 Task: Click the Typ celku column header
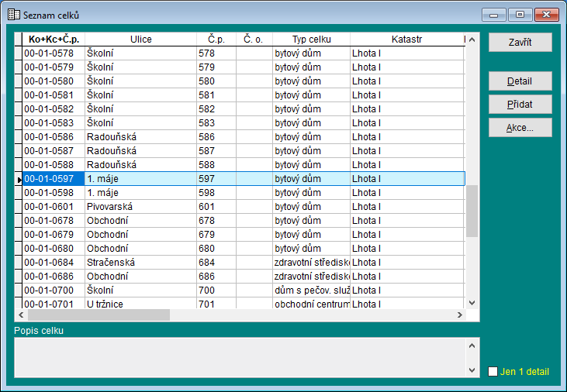tap(311, 40)
